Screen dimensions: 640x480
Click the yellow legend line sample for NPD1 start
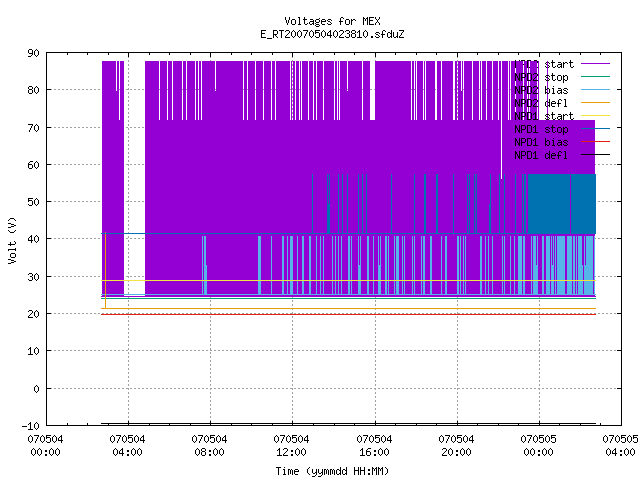tap(596, 116)
